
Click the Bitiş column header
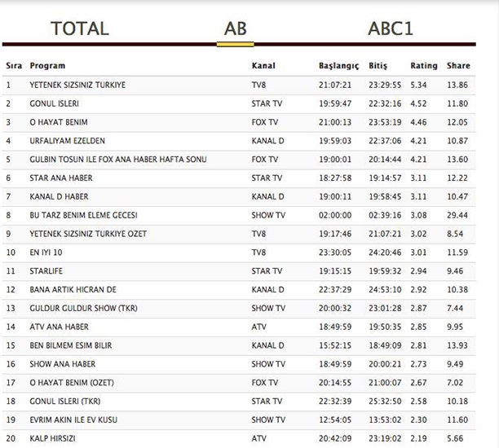378,66
